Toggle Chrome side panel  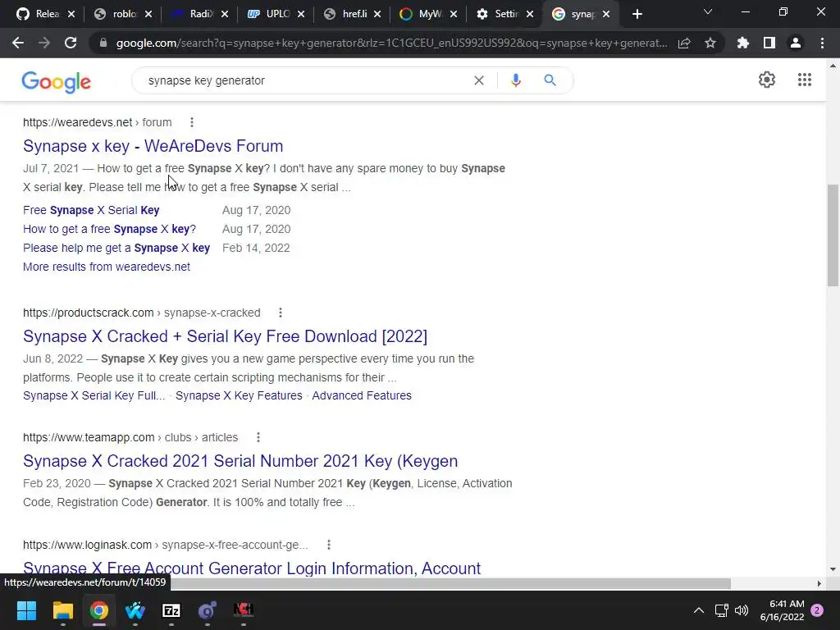coord(769,43)
